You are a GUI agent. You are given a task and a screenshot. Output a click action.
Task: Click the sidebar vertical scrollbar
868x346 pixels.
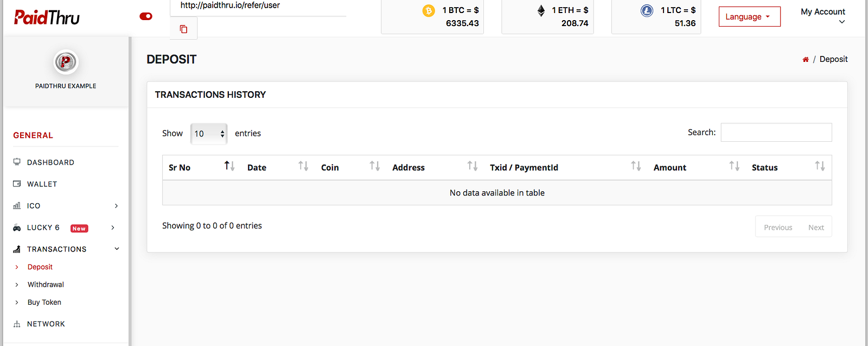tap(130, 190)
